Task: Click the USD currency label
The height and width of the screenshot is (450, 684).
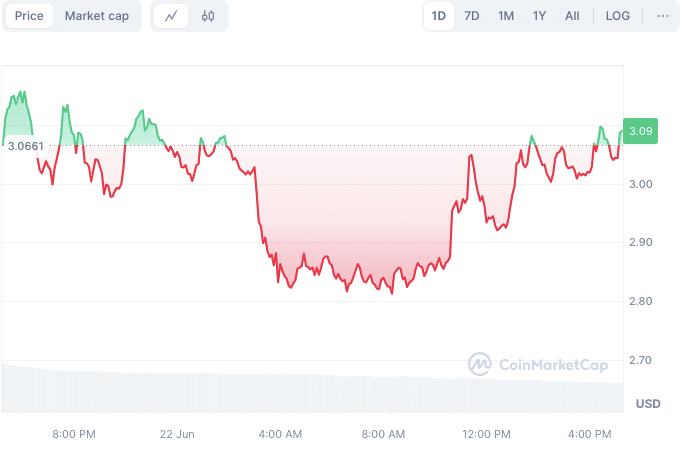Action: pos(648,404)
